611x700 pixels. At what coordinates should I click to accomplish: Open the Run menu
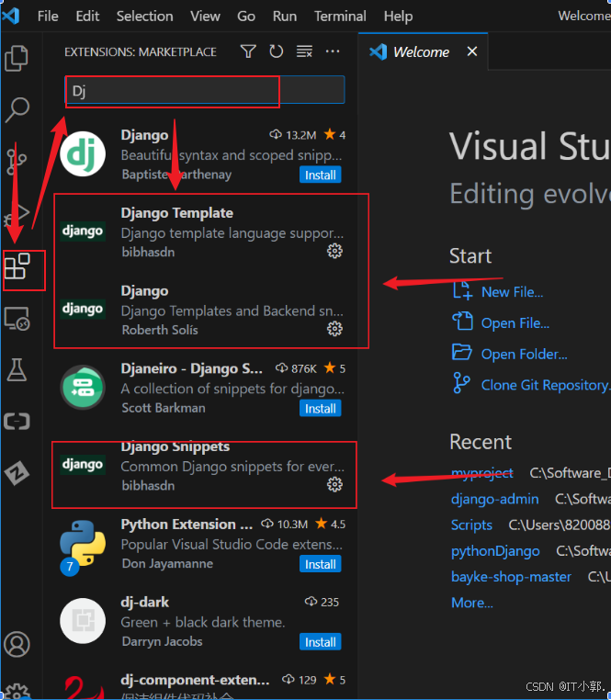click(x=285, y=16)
